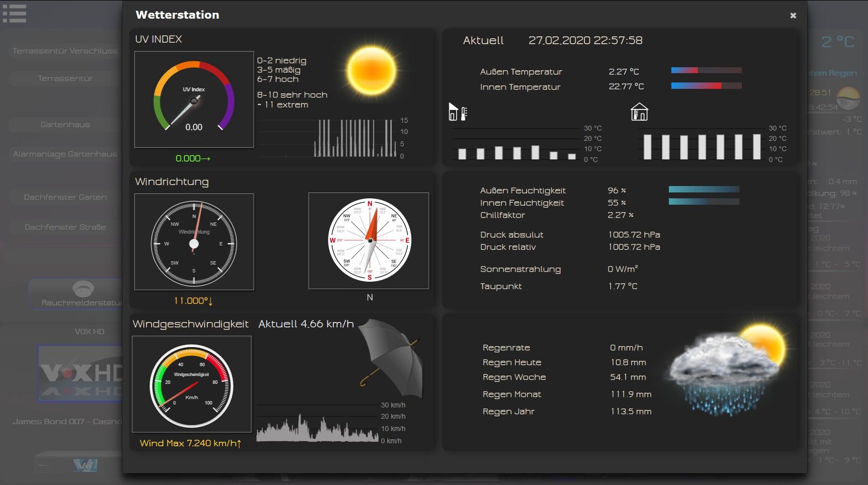Click the Wind Max 7.240 km/h value
Viewport: 868px width, 485px height.
coord(191,443)
